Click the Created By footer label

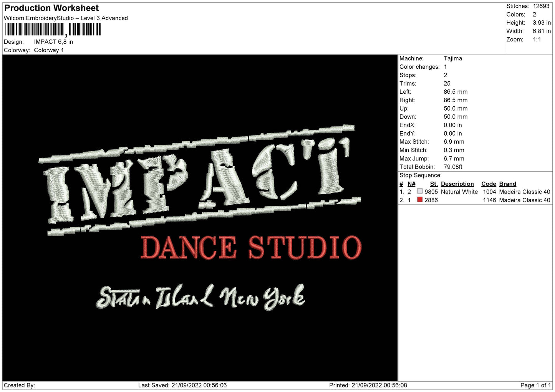(19, 385)
